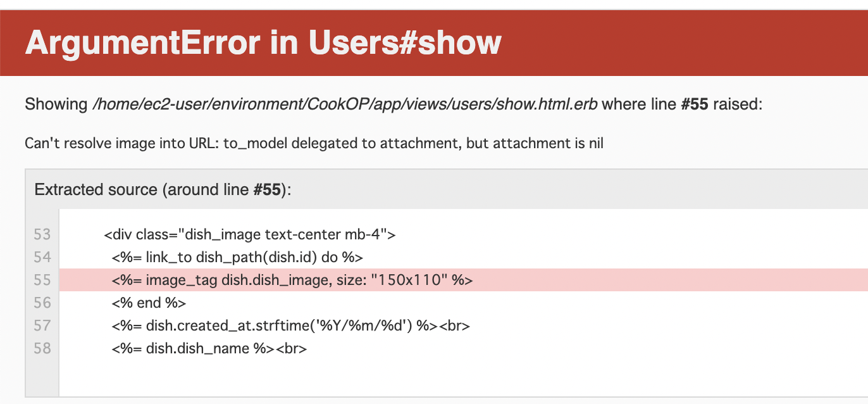
Task: Click the div class dish_image code line
Action: point(250,234)
